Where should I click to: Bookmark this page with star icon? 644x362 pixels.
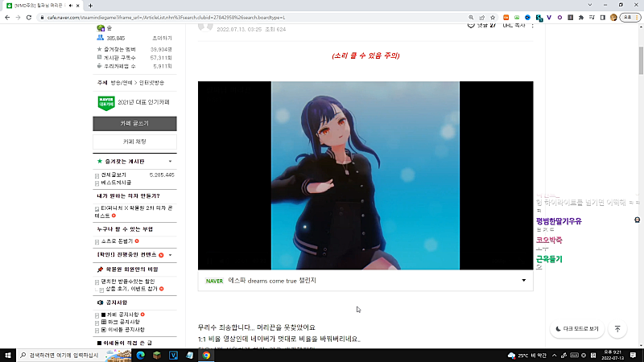493,18
